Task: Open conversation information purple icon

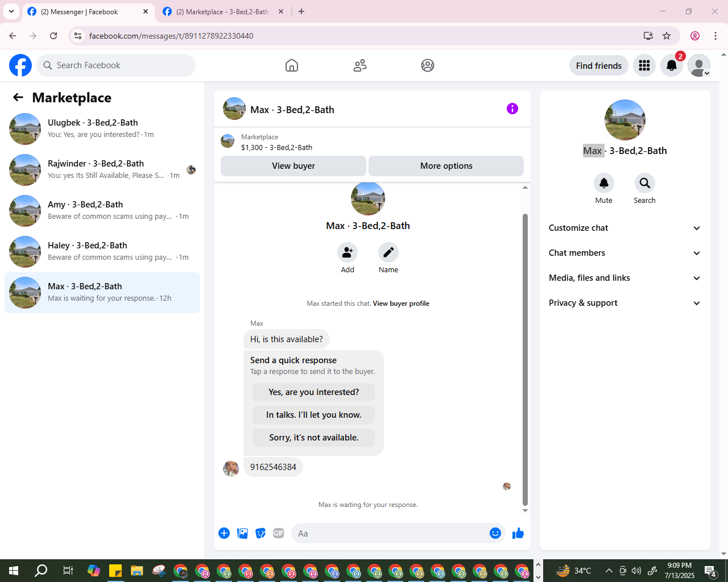Action: (x=512, y=109)
